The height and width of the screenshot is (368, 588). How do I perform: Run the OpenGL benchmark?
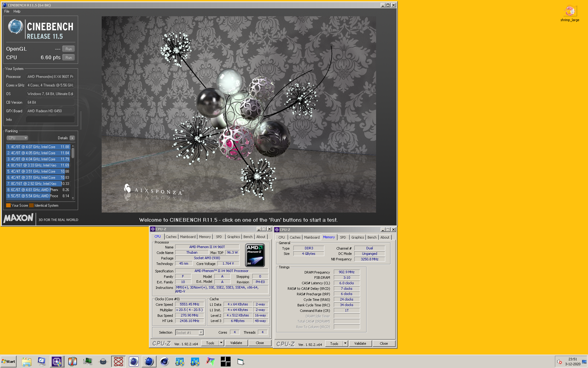pos(69,49)
